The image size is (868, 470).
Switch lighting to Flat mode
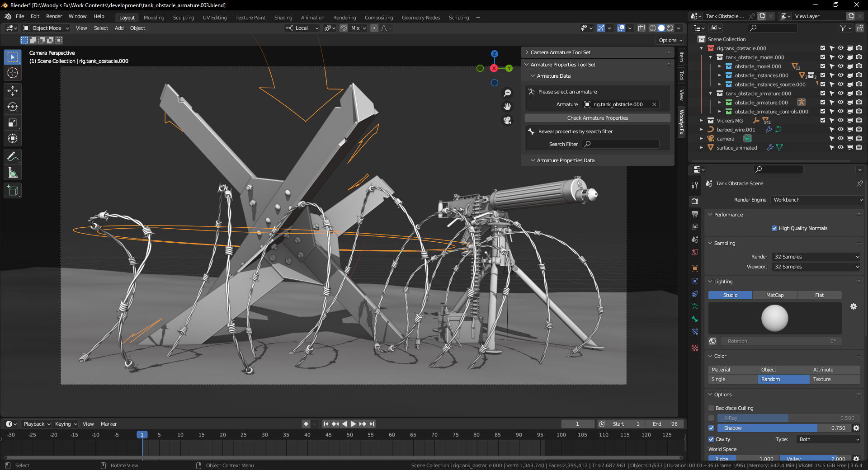pos(820,295)
